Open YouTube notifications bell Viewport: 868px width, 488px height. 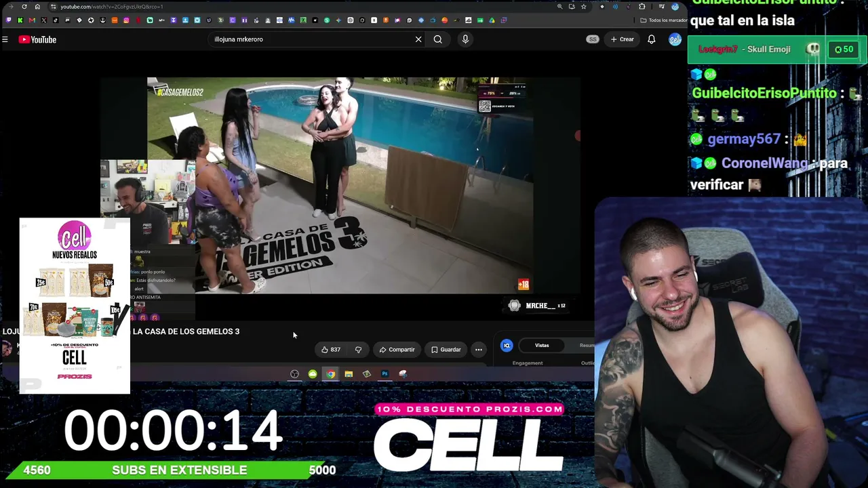[x=651, y=39]
